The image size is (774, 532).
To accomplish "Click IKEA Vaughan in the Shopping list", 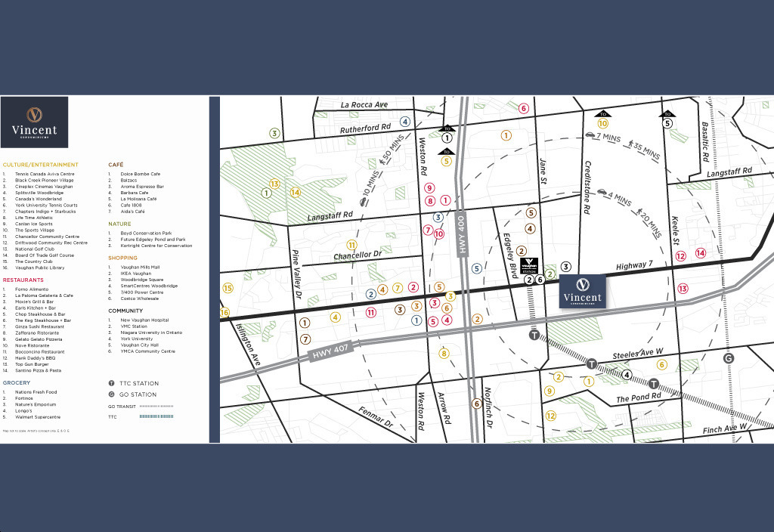I will tap(135, 274).
